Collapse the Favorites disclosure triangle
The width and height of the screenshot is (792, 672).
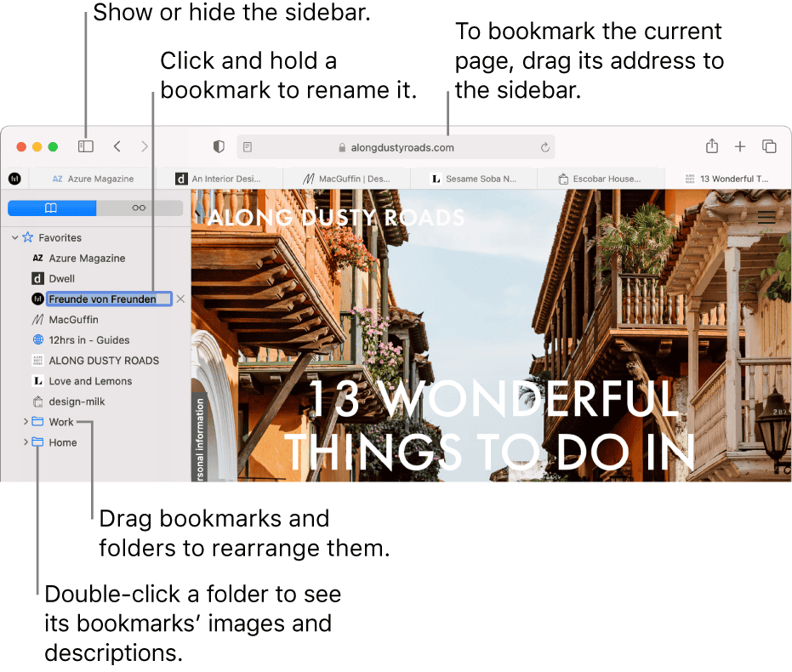pos(14,237)
